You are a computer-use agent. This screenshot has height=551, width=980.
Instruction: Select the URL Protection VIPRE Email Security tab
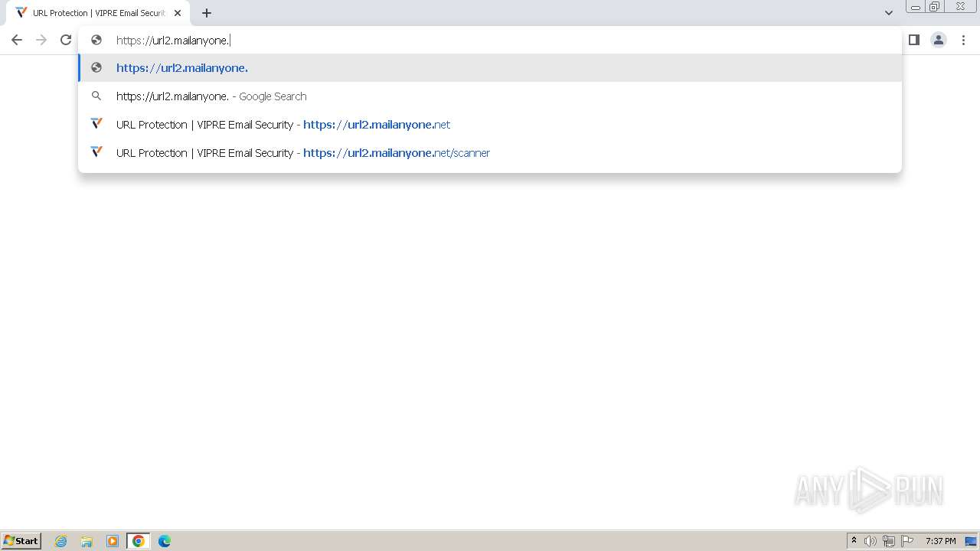(100, 13)
